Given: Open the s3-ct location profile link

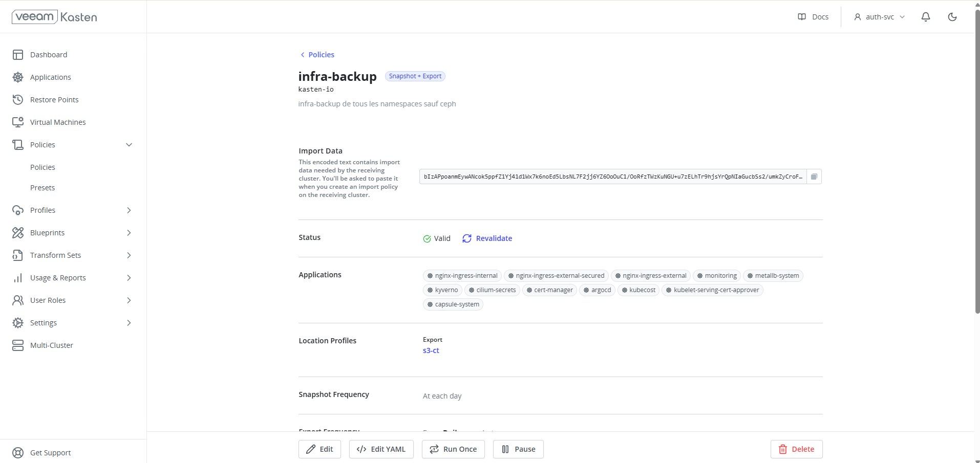Looking at the screenshot, I should (x=431, y=350).
